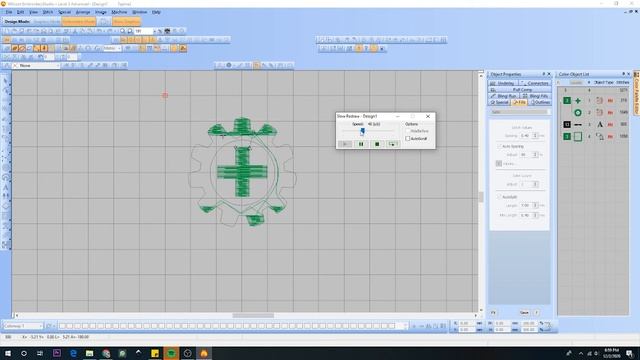The height and width of the screenshot is (360, 640).
Task: Click the Show Graphics button
Action: tap(127, 21)
